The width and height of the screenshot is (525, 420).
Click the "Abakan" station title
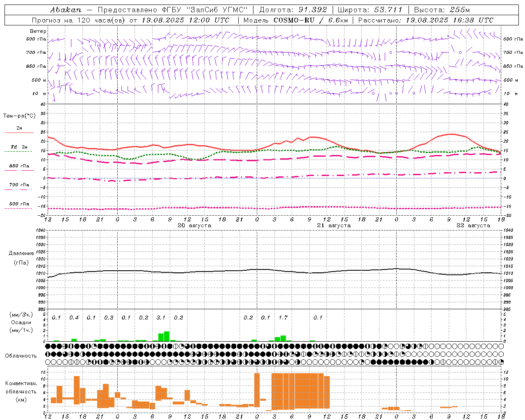(x=66, y=10)
